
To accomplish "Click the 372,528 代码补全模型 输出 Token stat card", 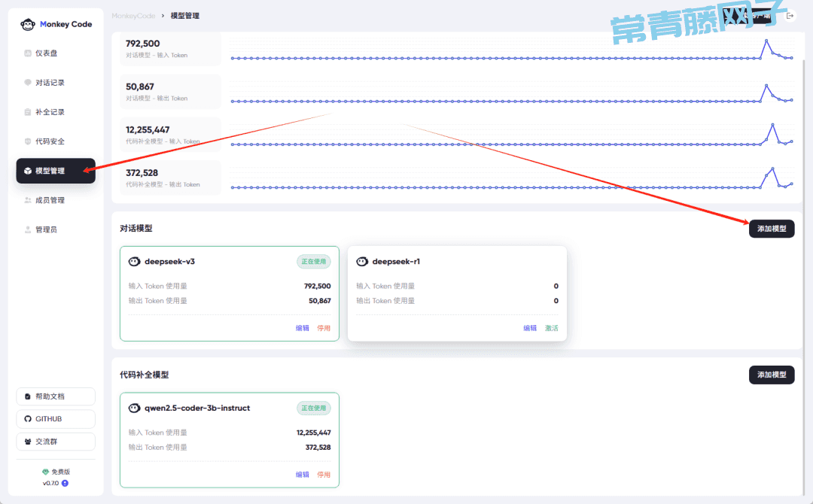I will (170, 178).
